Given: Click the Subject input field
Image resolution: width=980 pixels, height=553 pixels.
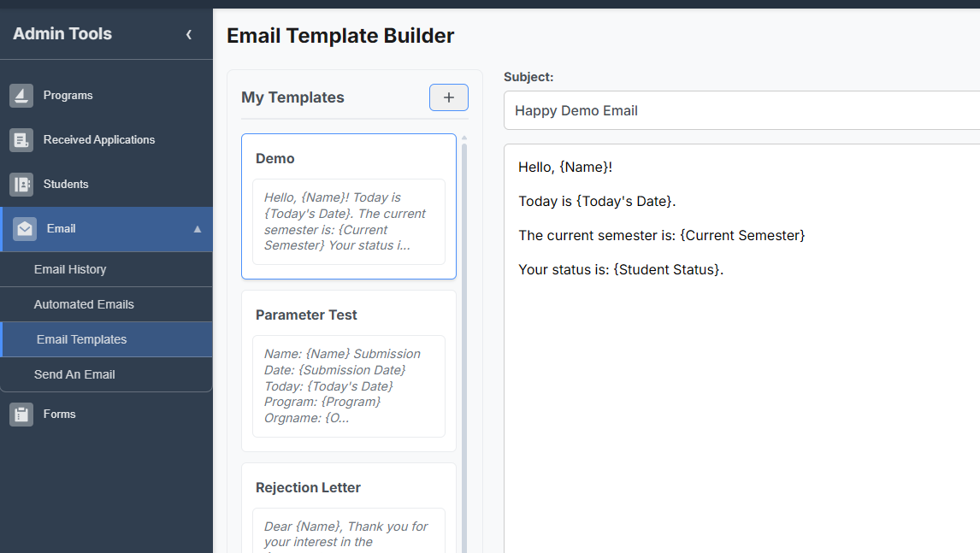Looking at the screenshot, I should [x=735, y=110].
